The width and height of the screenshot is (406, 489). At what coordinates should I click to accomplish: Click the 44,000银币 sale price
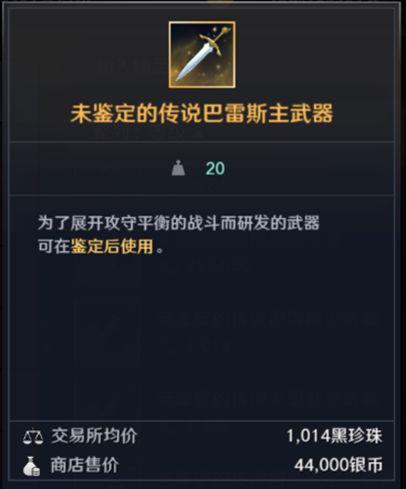pyautogui.click(x=338, y=465)
